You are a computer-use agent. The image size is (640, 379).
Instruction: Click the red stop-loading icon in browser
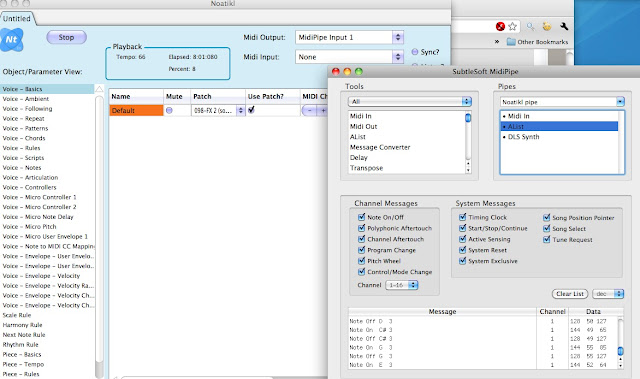tap(500, 27)
